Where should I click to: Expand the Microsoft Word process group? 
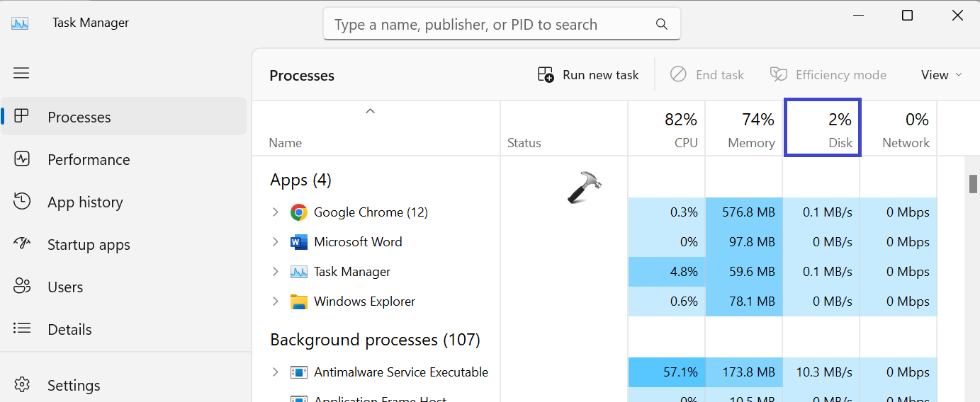coord(276,242)
